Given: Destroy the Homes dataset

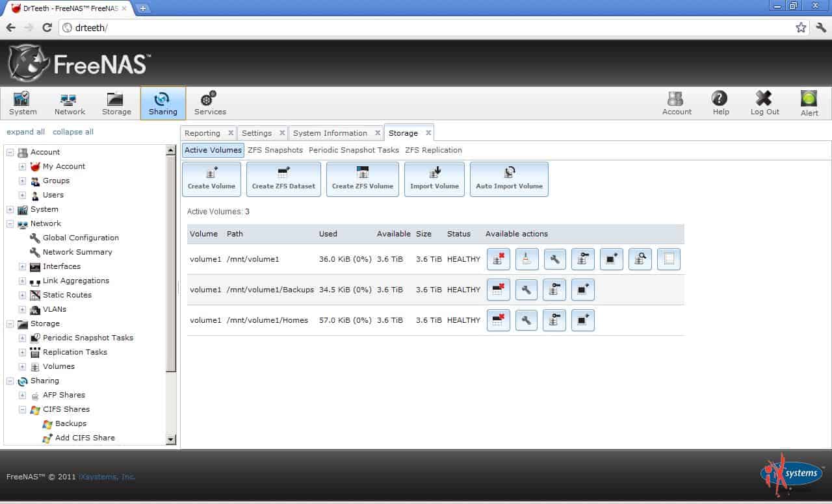Looking at the screenshot, I should (499, 320).
